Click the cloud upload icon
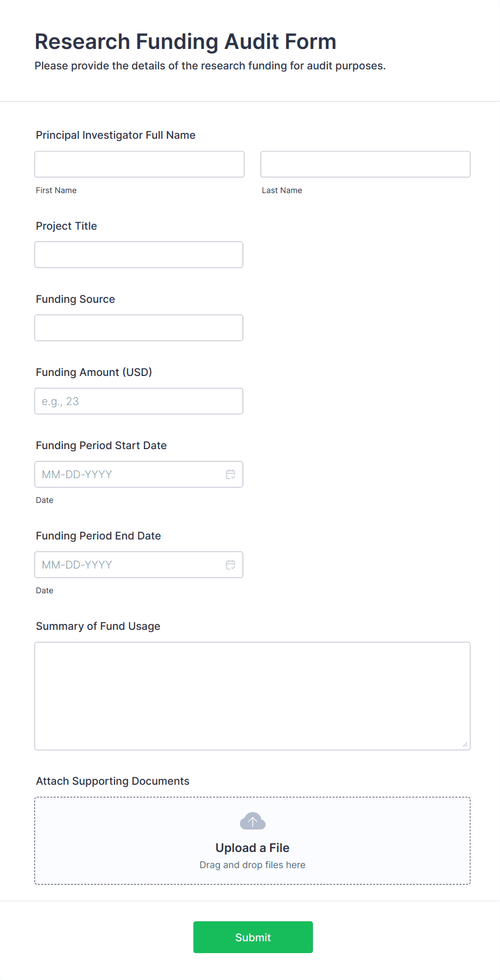The width and height of the screenshot is (500, 980). [253, 821]
